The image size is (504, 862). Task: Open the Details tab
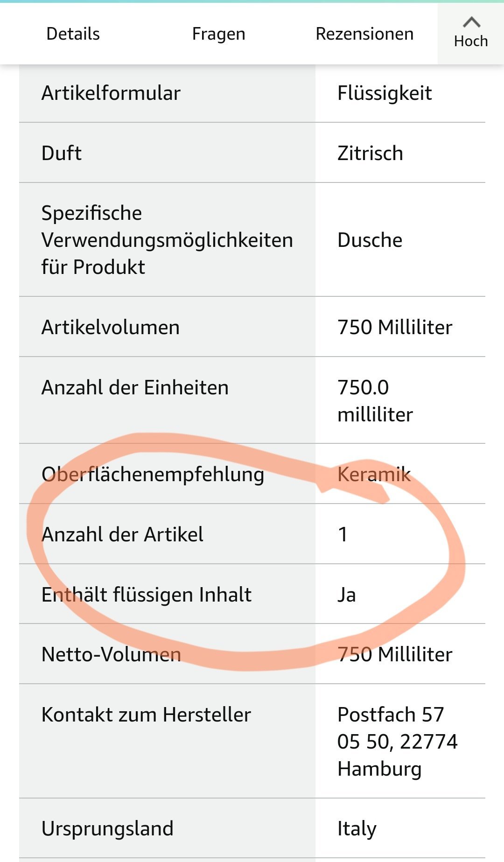73,34
